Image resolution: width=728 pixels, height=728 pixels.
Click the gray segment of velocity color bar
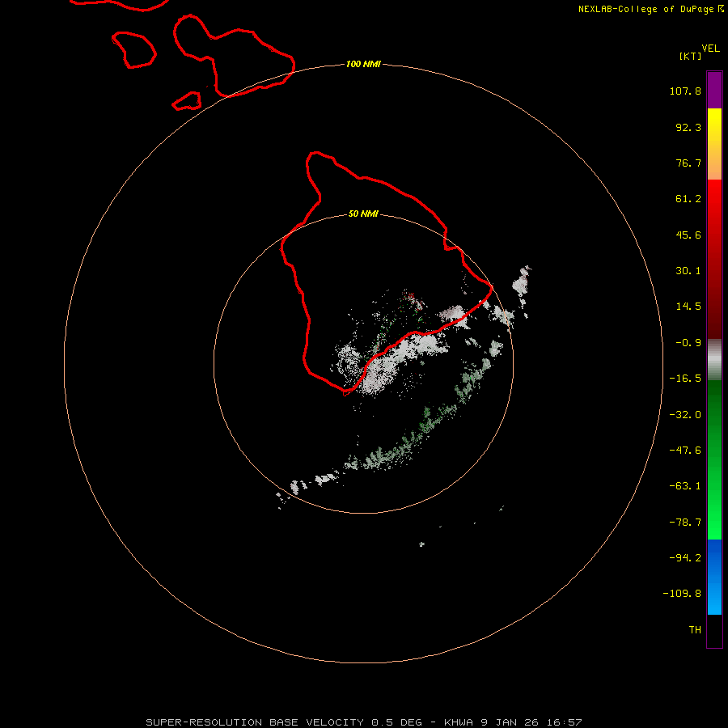pos(714,359)
